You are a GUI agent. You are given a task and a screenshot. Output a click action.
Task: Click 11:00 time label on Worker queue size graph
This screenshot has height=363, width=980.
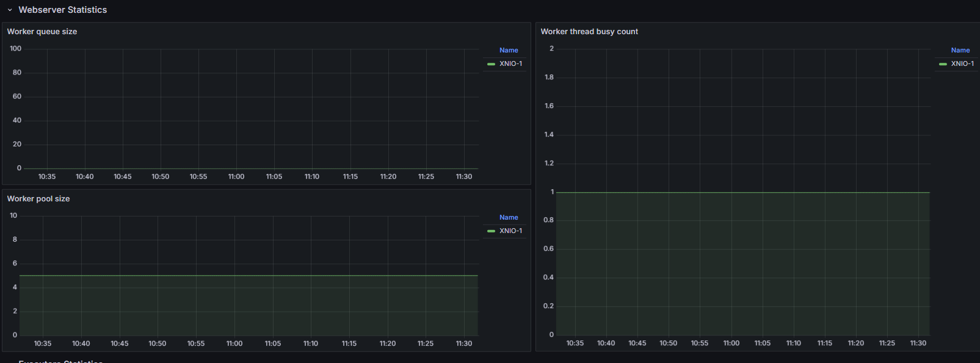[x=236, y=177]
